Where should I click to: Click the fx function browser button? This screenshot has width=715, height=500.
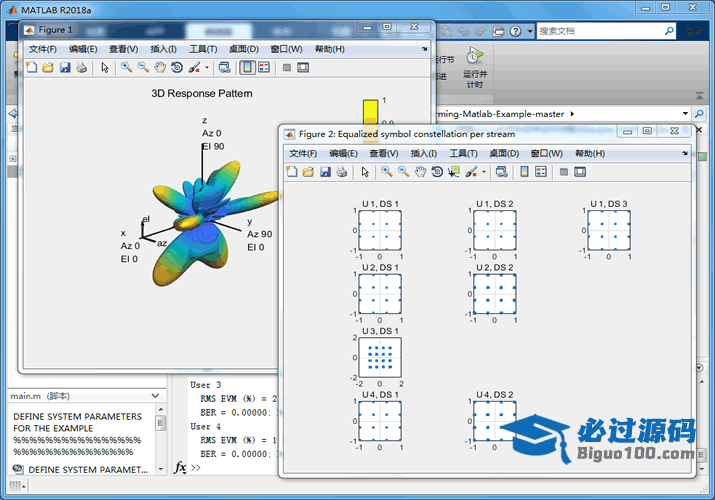click(180, 467)
